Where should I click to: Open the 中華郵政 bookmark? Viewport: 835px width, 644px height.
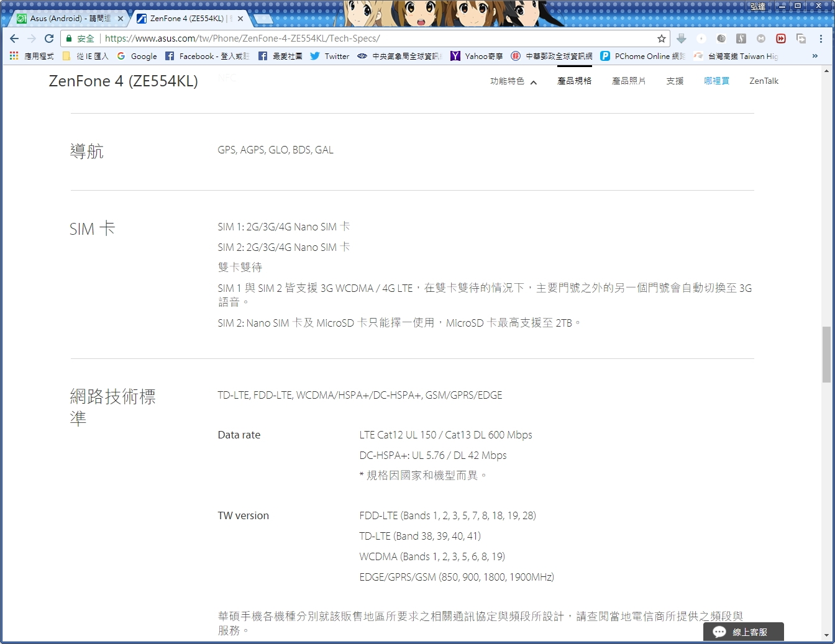click(x=552, y=56)
